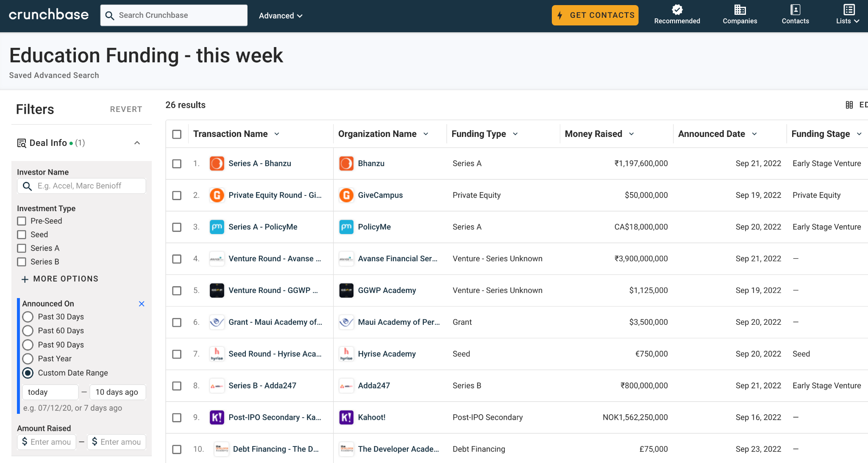Click the Bhanzu logo in Organization Name column

pos(346,164)
